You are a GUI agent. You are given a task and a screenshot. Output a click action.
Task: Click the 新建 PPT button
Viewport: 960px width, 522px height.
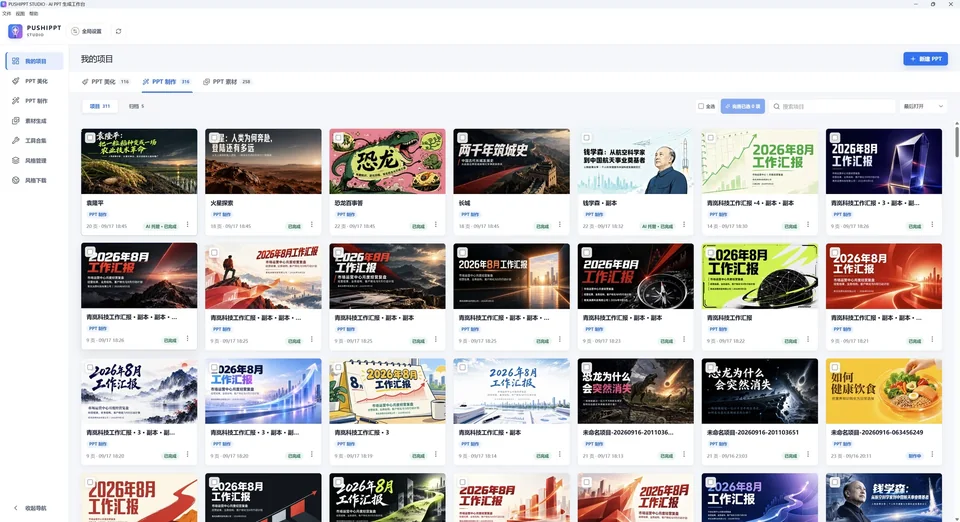point(926,59)
